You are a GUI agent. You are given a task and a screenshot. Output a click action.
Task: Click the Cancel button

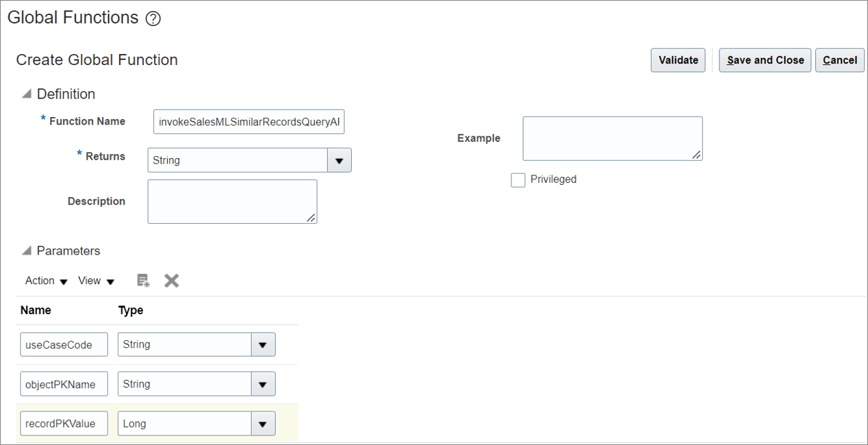click(839, 60)
